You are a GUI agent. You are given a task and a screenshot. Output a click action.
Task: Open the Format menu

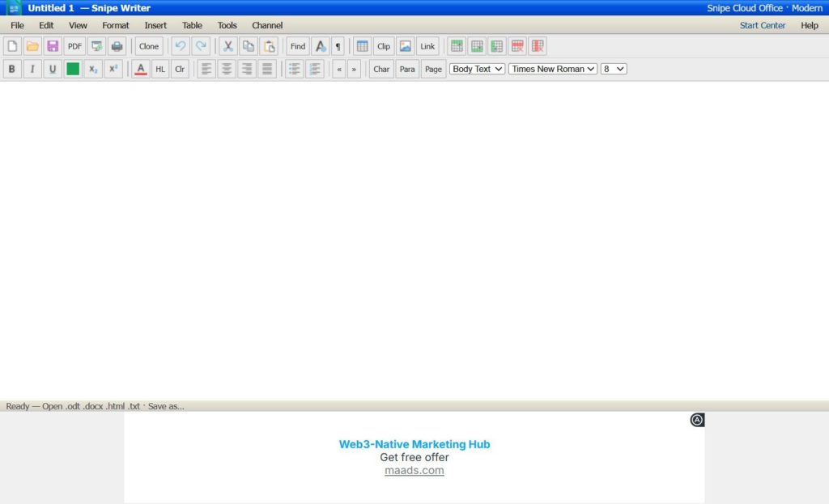click(x=115, y=25)
